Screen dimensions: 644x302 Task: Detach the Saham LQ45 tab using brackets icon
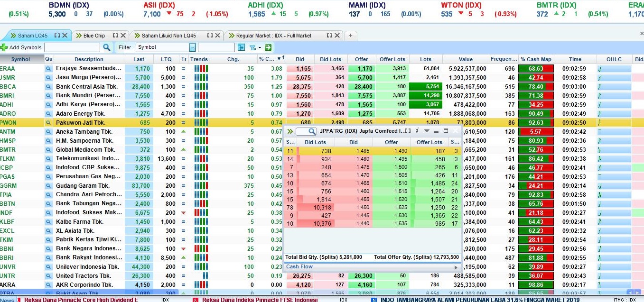[x=57, y=36]
